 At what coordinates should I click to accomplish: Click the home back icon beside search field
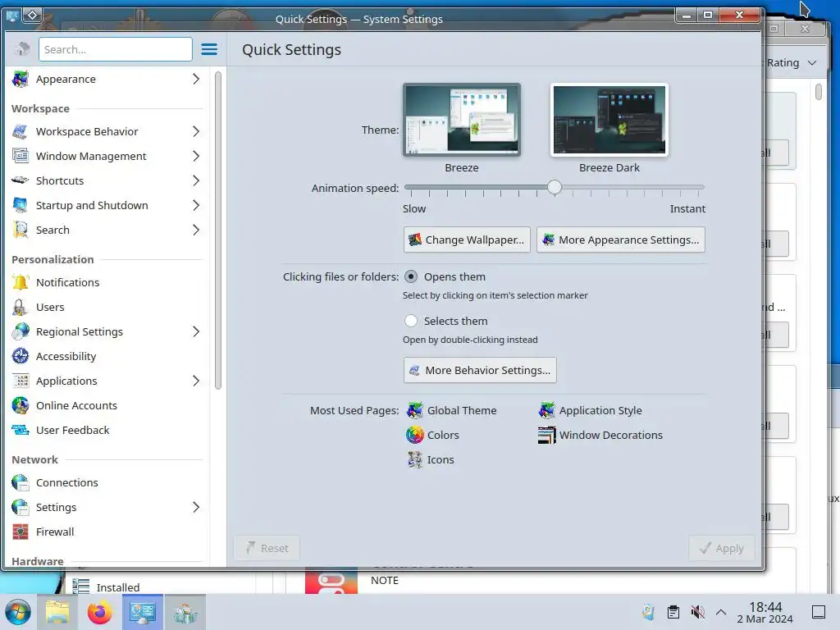[22, 49]
